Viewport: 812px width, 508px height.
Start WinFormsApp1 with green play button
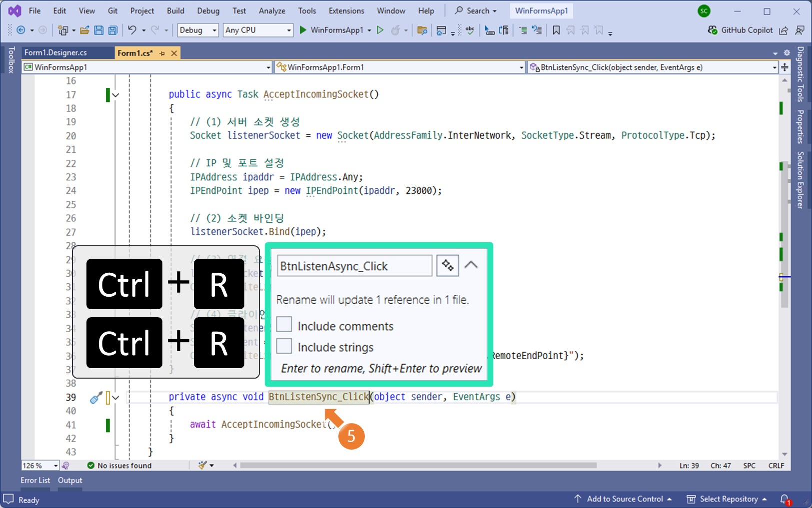pos(303,30)
